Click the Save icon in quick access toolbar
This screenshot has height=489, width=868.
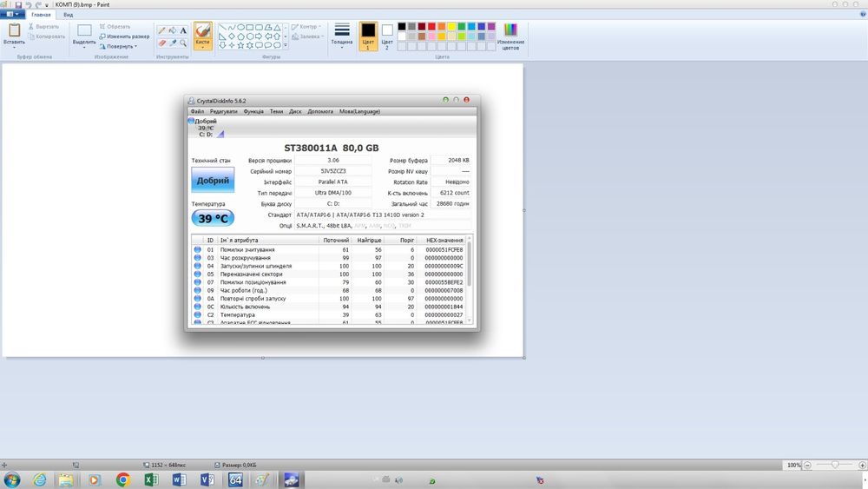click(18, 4)
